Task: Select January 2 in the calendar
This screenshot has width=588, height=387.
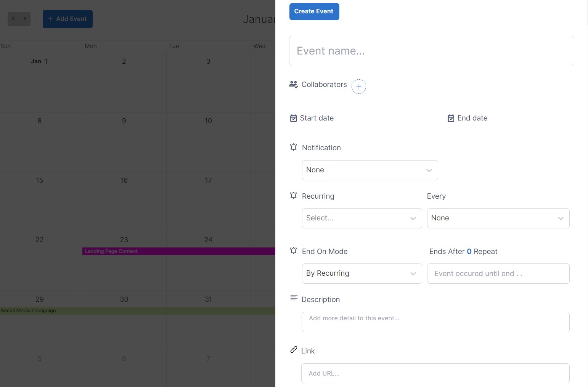Action: 124,61
